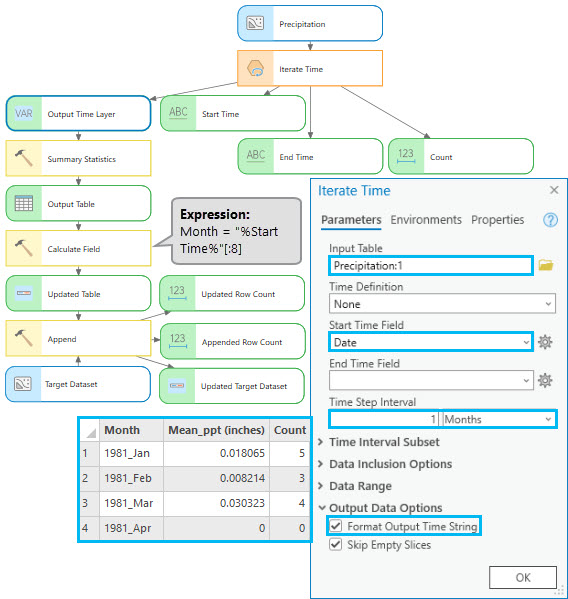Click the Iterate Time iterator hexagon icon

coord(255,68)
